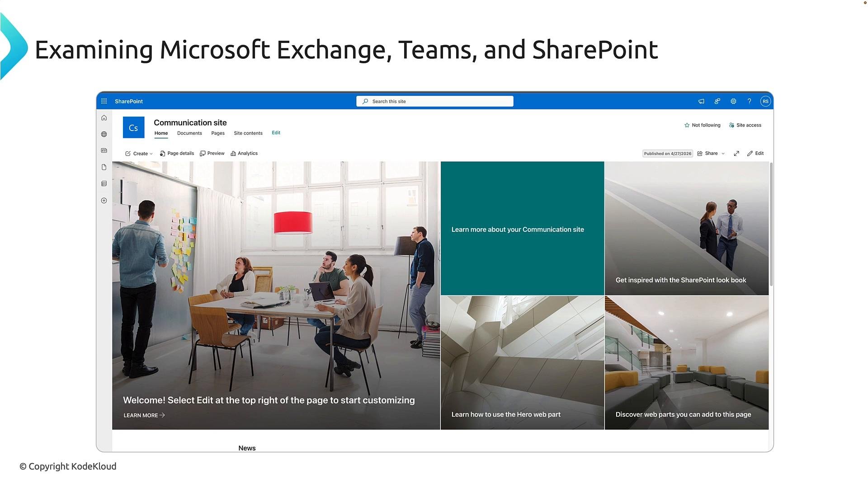
Task: Select the Home navigation tab
Action: tap(161, 133)
